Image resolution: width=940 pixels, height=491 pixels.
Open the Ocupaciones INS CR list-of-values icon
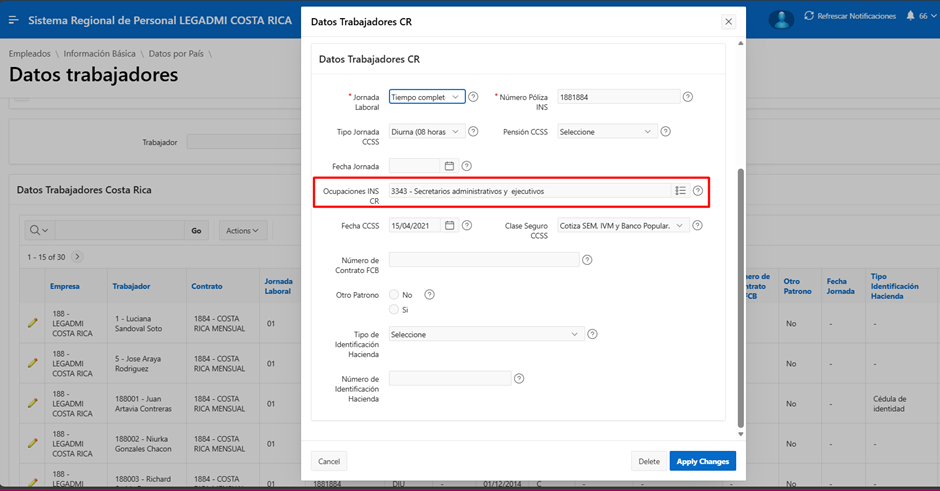pyautogui.click(x=680, y=191)
